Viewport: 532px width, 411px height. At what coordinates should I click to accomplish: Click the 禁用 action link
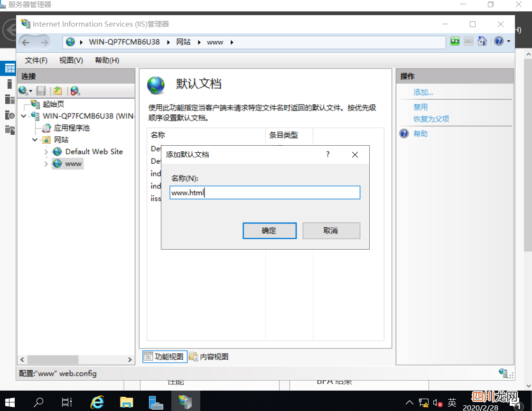tap(420, 107)
